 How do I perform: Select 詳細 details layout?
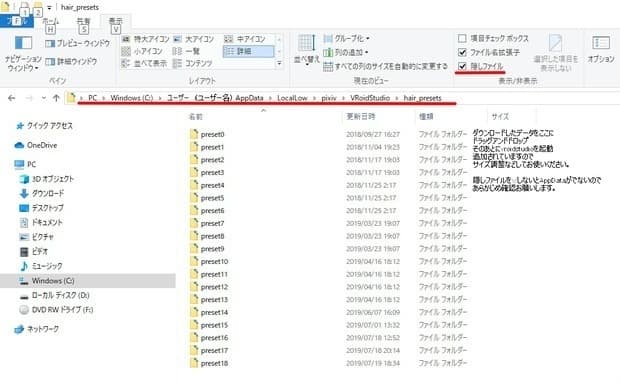coord(248,51)
